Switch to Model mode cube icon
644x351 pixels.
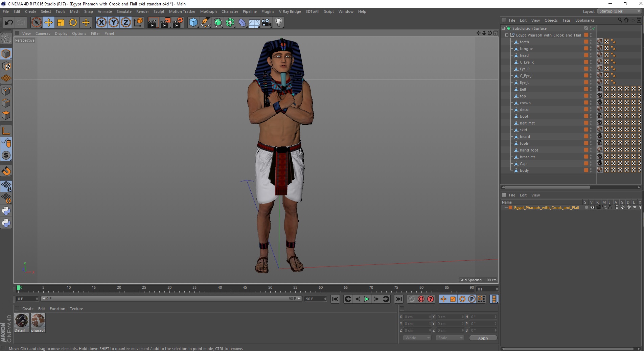pos(6,54)
